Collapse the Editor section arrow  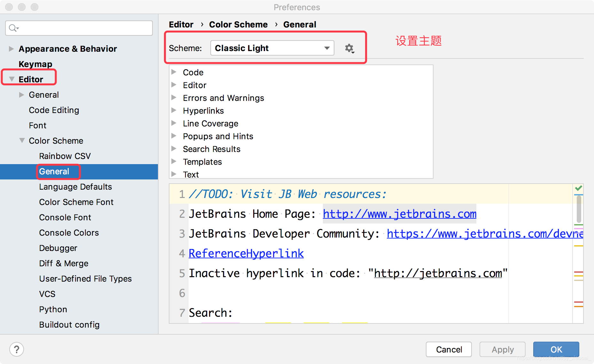tap(12, 79)
